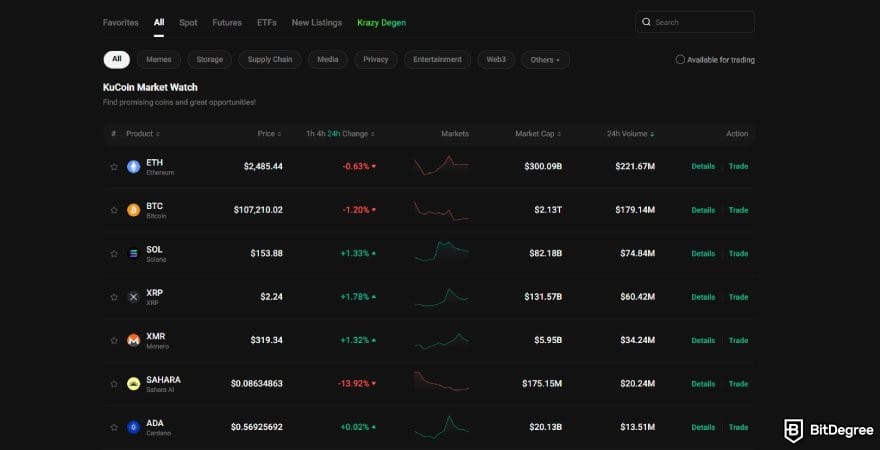The height and width of the screenshot is (450, 880).
Task: Filter by Supply Chain category
Action: coord(270,59)
